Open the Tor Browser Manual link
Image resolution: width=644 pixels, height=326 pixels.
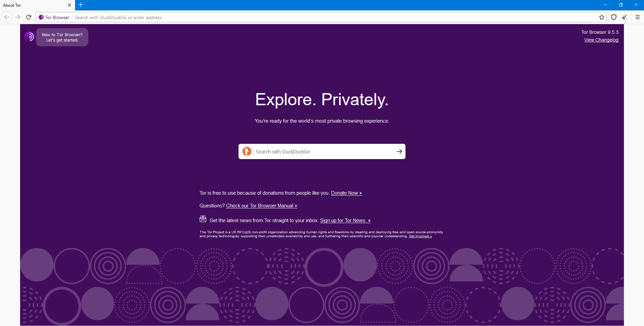261,205
